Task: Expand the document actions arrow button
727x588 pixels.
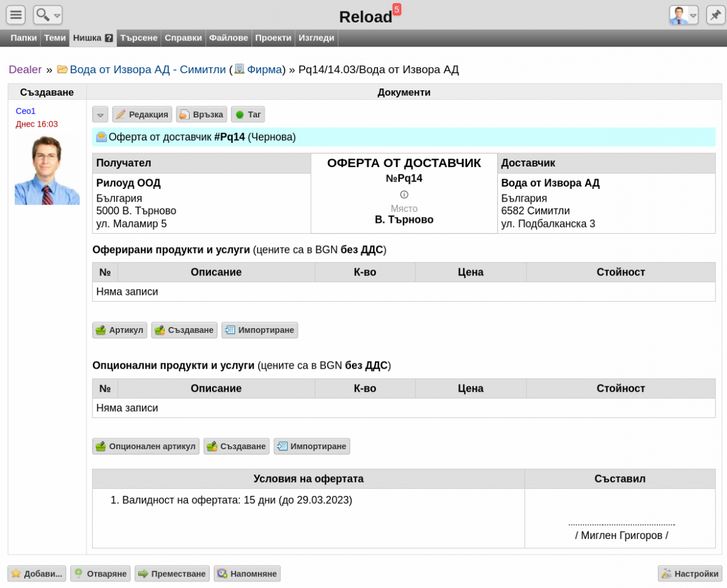Action: [x=101, y=114]
